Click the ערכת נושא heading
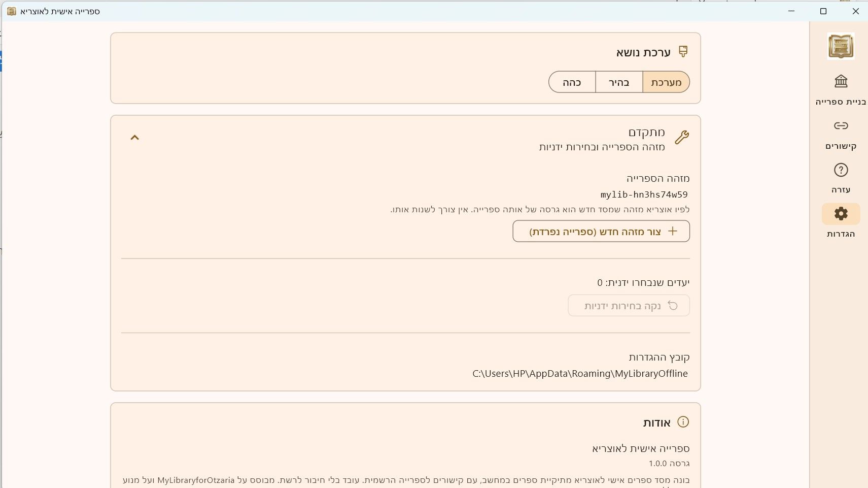This screenshot has height=488, width=868. coord(643,52)
